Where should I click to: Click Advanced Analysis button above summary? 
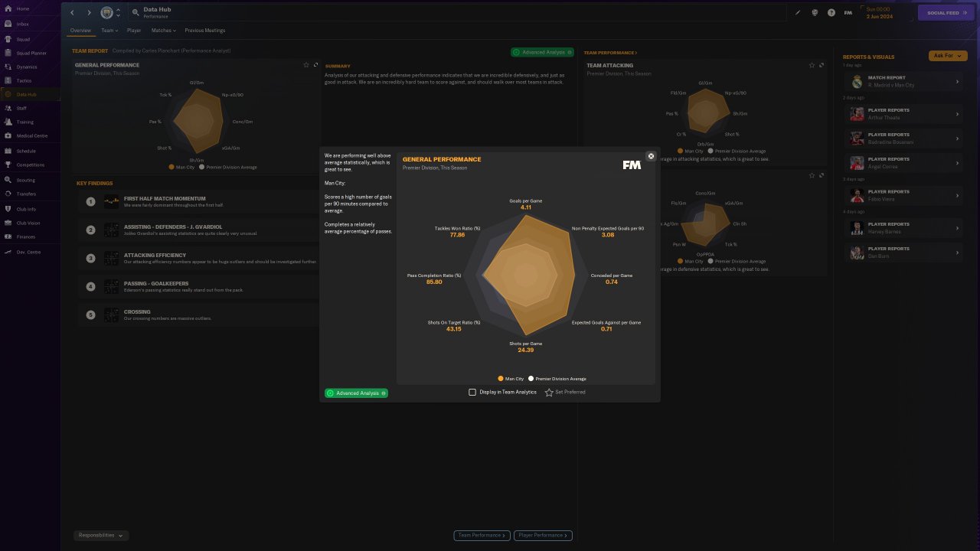(542, 52)
